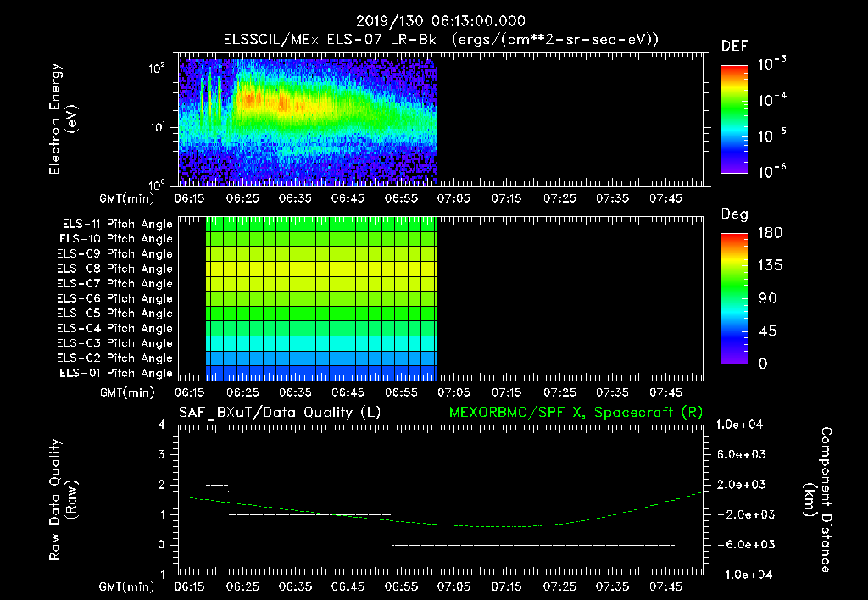This screenshot has height=600, width=868.
Task: Click the 'SAF_BXuT/Data Quality (L)' legend title
Action: pos(280,413)
